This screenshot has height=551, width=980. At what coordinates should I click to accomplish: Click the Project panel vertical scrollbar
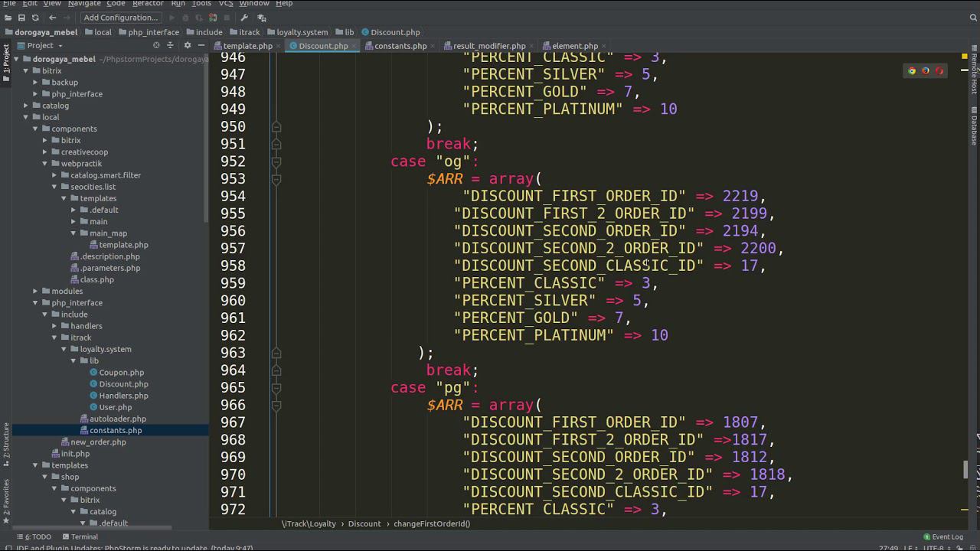[207, 138]
